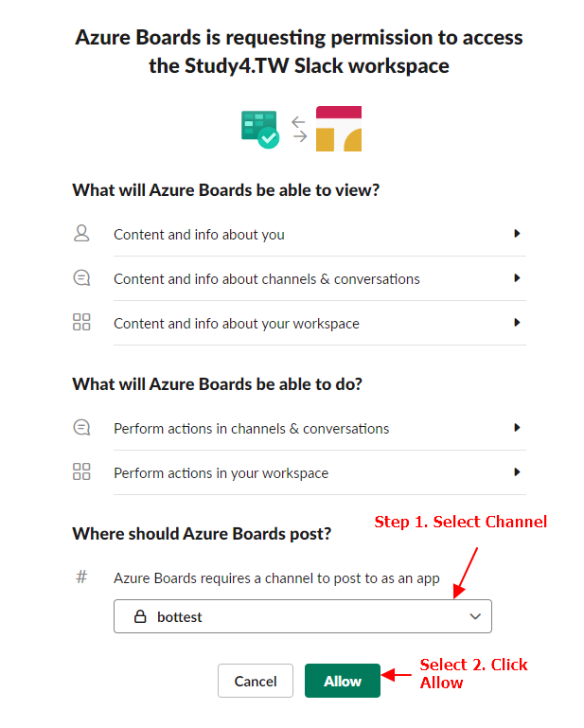Expand 'Content and info about your workspace' arrow

click(517, 323)
